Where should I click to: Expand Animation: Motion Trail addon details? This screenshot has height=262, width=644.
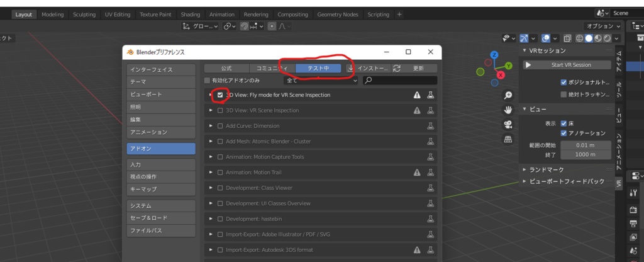211,173
